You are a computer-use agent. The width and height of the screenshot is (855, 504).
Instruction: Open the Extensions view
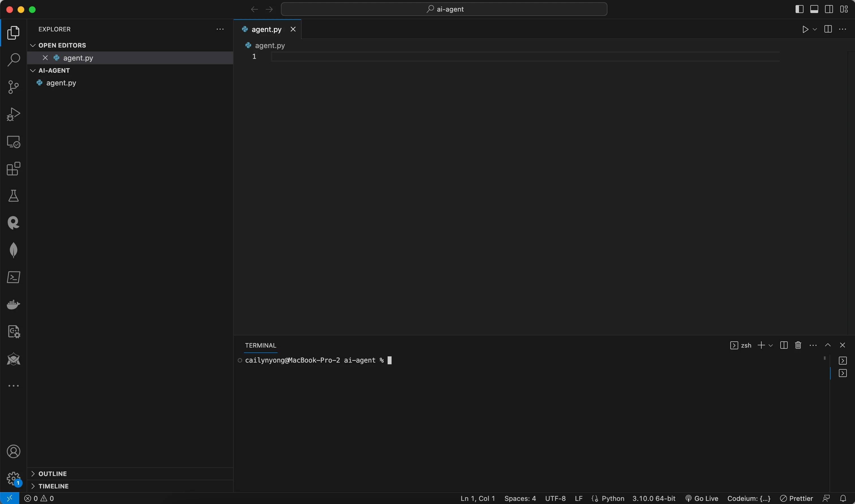(13, 169)
